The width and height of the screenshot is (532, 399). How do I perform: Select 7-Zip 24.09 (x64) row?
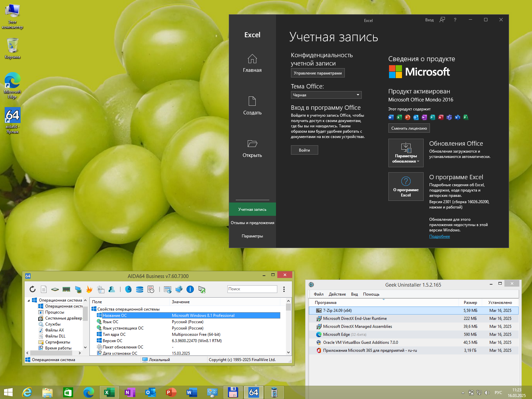pos(414,311)
